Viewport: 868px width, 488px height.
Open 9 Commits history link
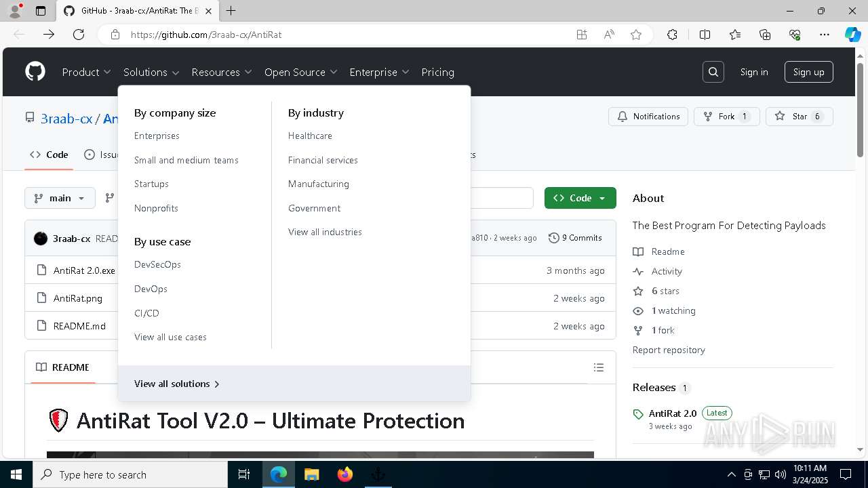point(575,238)
